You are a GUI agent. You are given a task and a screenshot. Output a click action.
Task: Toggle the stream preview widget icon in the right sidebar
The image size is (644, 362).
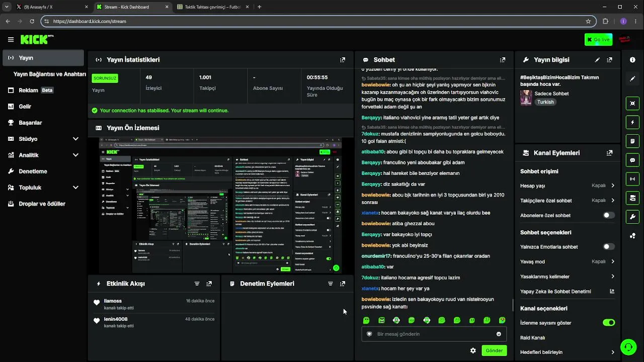632,104
